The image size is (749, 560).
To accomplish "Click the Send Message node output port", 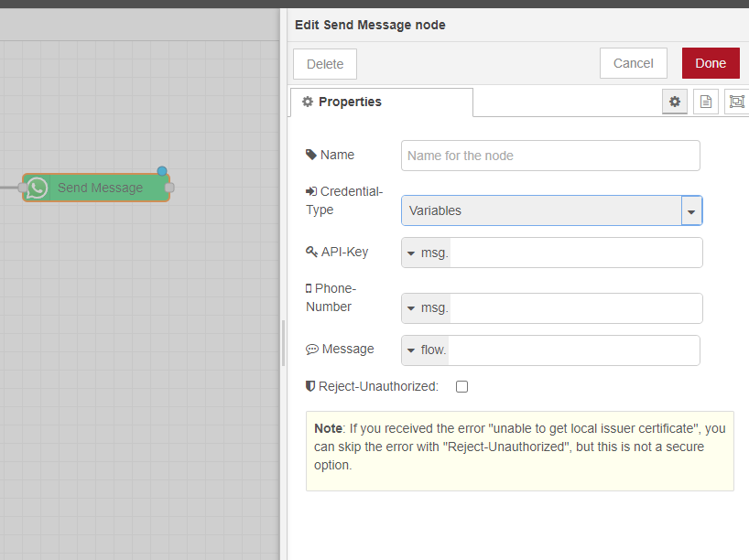I will pyautogui.click(x=169, y=188).
